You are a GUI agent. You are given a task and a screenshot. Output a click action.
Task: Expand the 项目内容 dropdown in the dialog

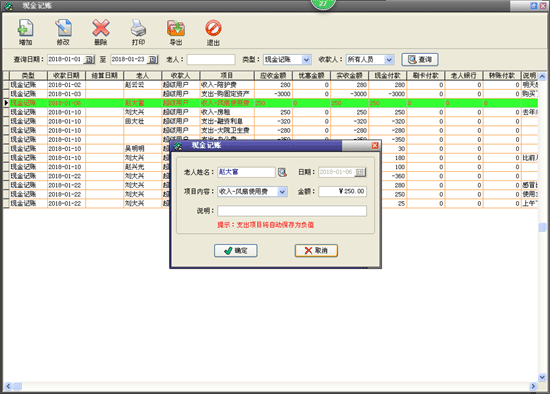(282, 192)
